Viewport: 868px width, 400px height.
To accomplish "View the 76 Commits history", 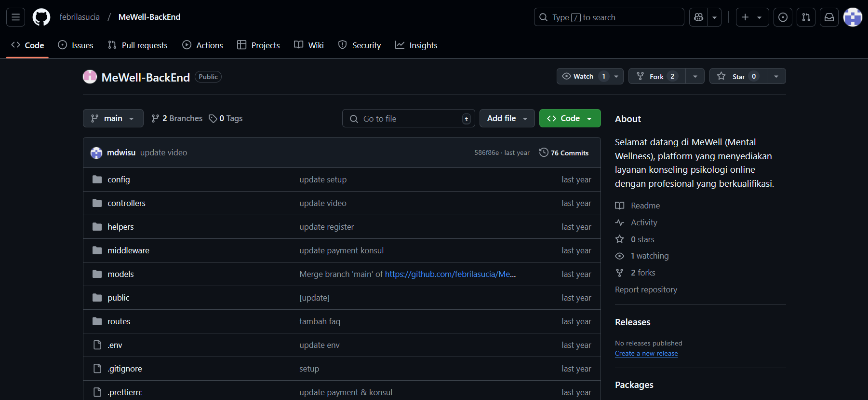I will (564, 152).
